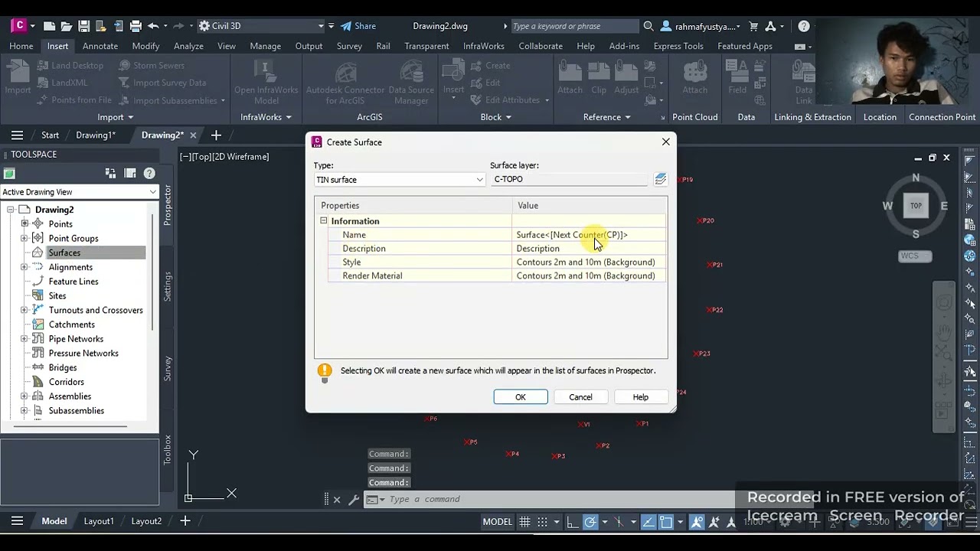Click the TOP face of the ViewCube
This screenshot has width=980, height=551.
(x=916, y=206)
